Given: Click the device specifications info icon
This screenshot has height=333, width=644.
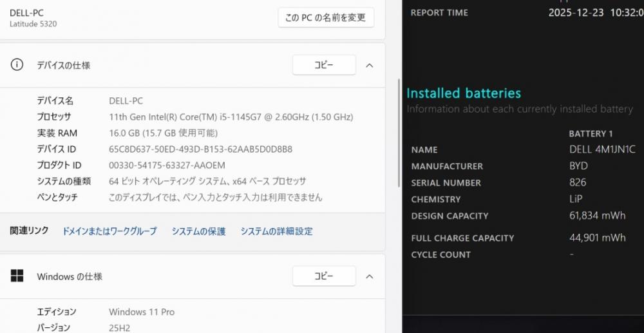Looking at the screenshot, I should tap(17, 65).
